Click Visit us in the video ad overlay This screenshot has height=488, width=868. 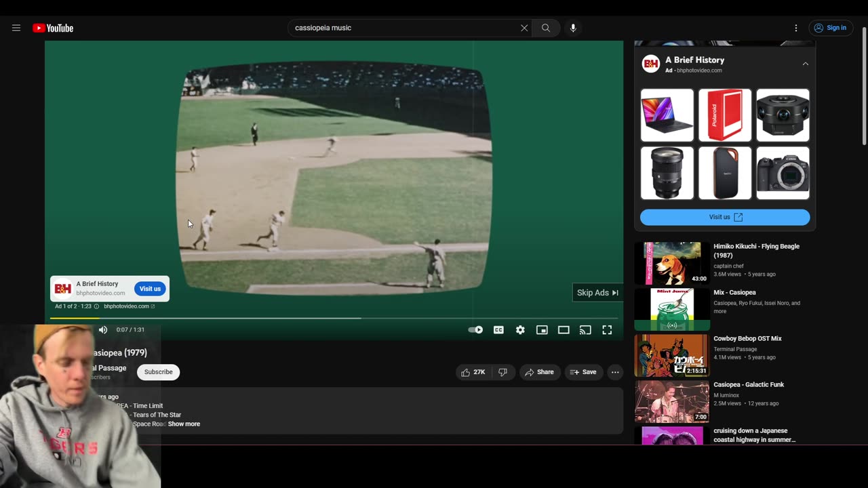[x=150, y=289]
